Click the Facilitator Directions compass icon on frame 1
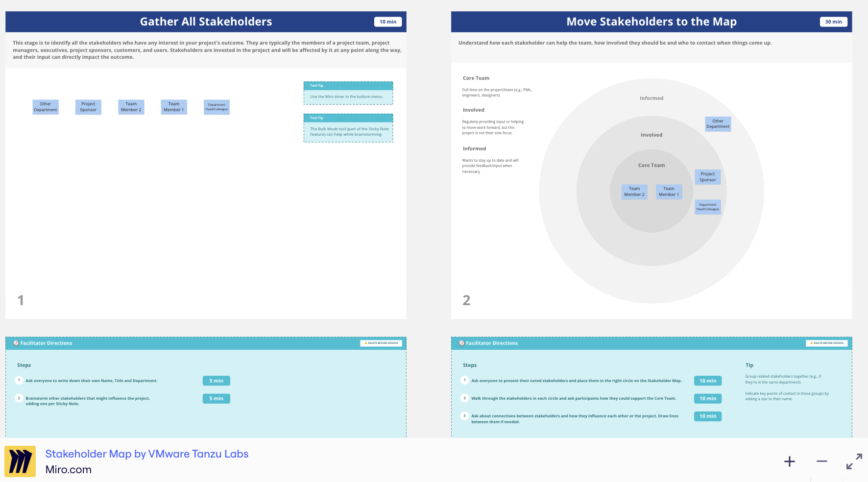The width and height of the screenshot is (868, 482). 15,343
